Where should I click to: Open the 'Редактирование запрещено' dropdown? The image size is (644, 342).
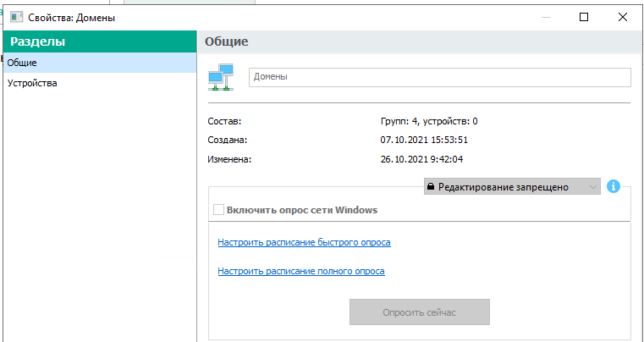tap(512, 186)
